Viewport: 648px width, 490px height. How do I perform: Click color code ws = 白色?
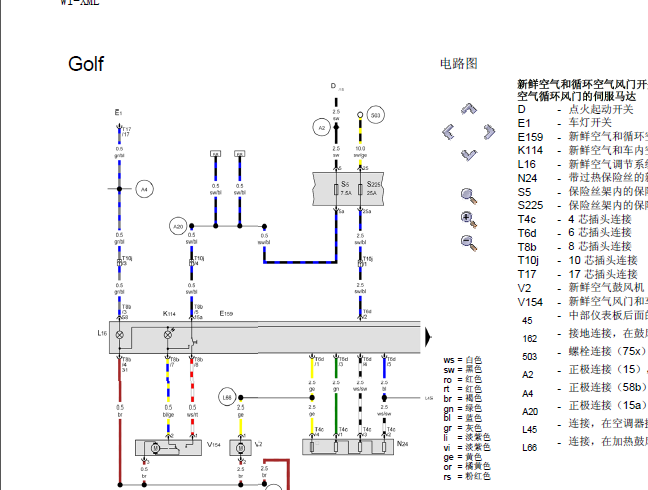click(x=462, y=360)
